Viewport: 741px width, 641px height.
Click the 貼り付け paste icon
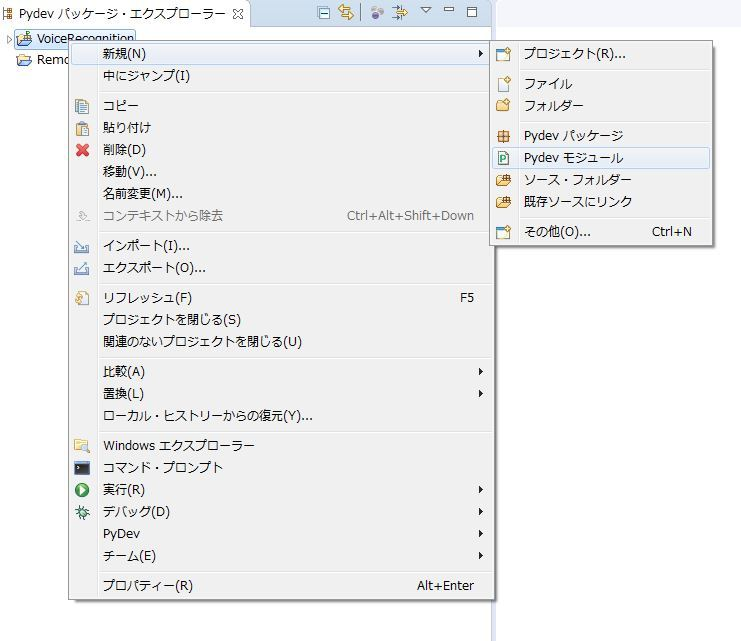[x=82, y=128]
